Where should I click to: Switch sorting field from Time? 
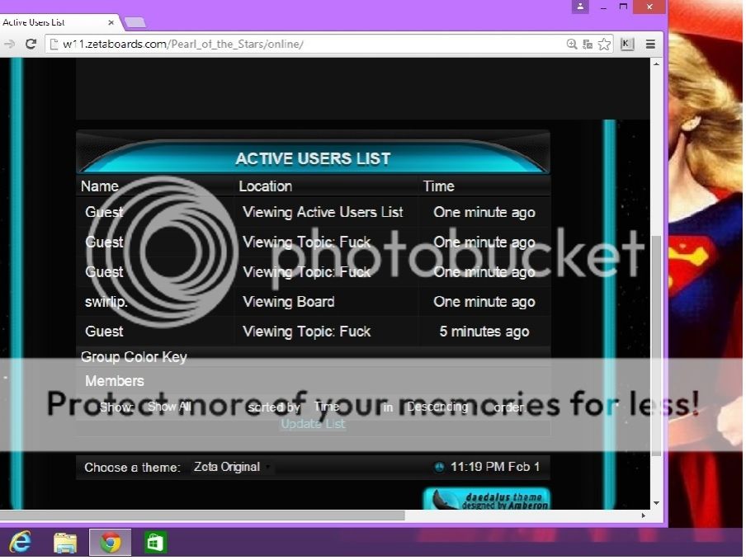(328, 407)
